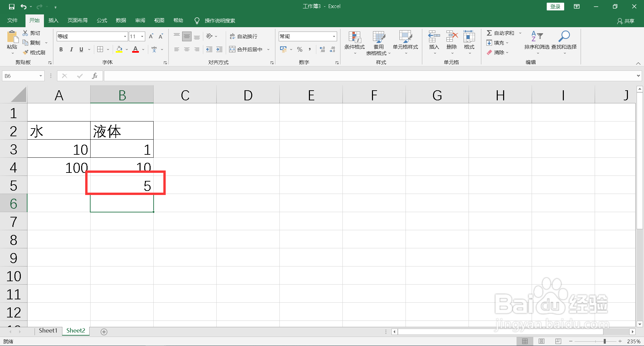This screenshot has height=346, width=644.
Task: Open the fill color dropdown arrow
Action: pyautogui.click(x=127, y=50)
